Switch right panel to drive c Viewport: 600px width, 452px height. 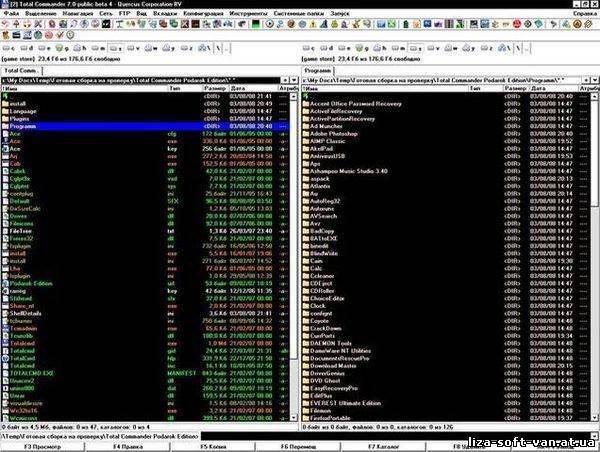pos(308,48)
